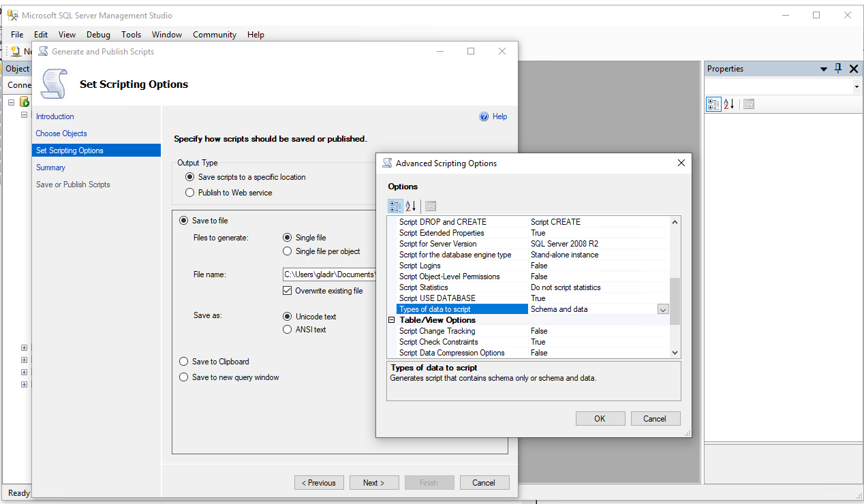Go to the Choose Objects wizard step

click(61, 133)
